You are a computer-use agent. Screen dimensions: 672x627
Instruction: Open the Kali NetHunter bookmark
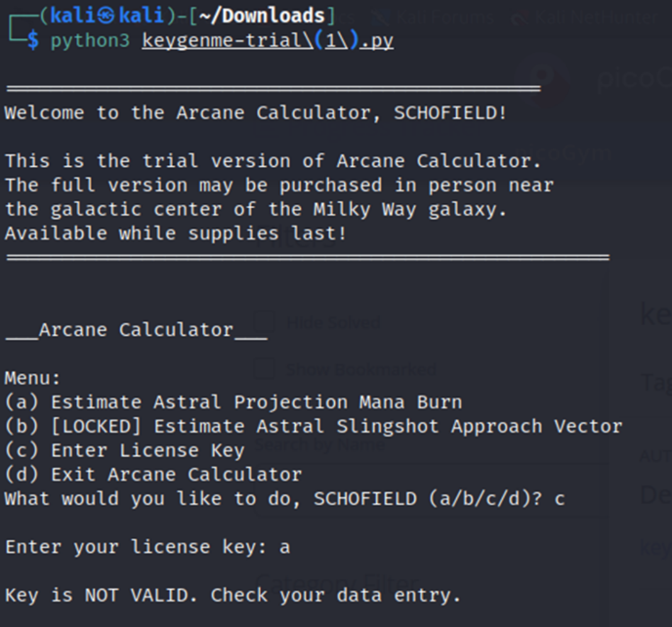(591, 16)
